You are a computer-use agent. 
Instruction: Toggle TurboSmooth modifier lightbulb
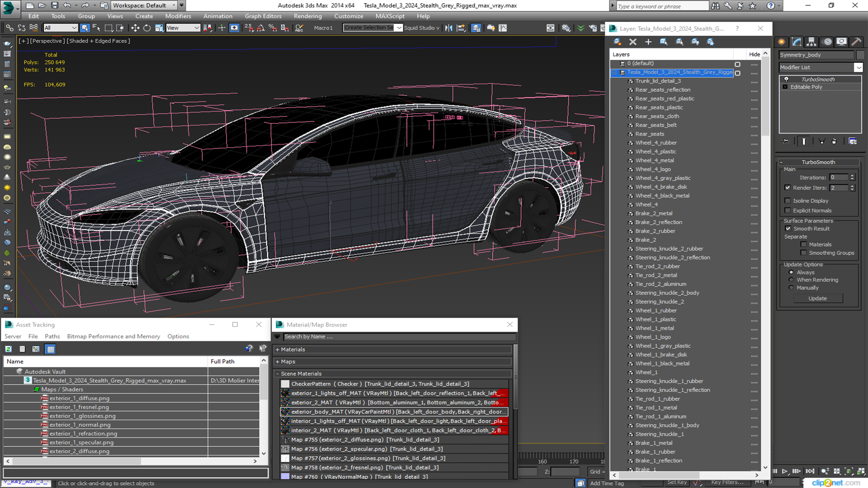tap(786, 79)
